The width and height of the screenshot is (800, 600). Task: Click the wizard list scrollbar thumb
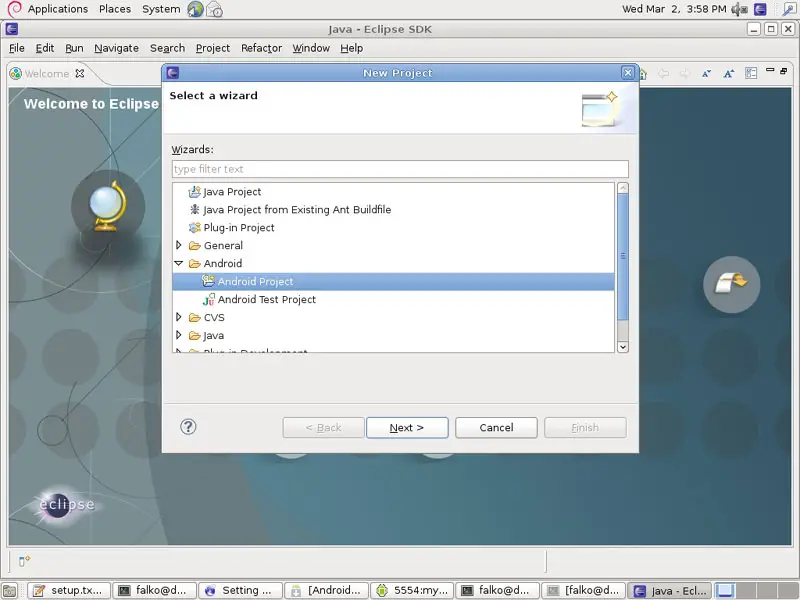click(x=622, y=257)
